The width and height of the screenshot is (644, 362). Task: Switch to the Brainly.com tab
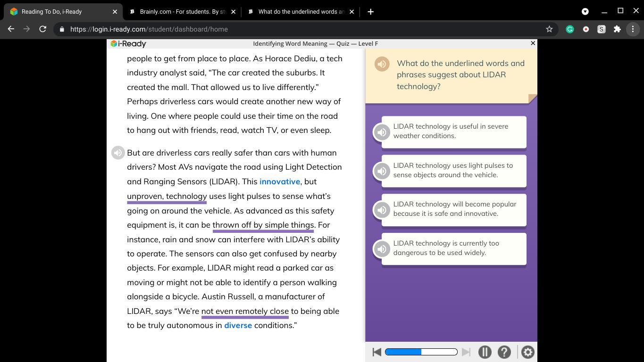click(x=182, y=12)
